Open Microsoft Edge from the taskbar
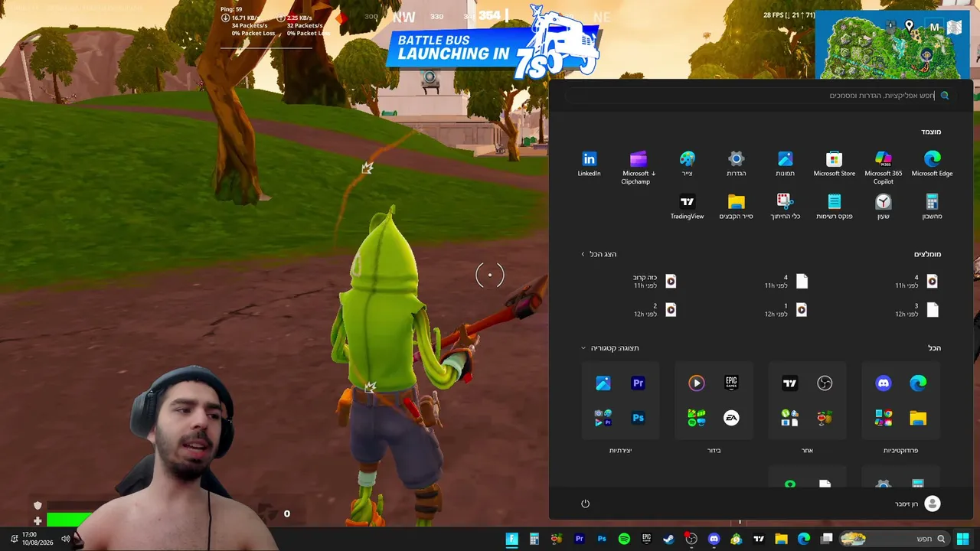The height and width of the screenshot is (551, 980). [804, 539]
